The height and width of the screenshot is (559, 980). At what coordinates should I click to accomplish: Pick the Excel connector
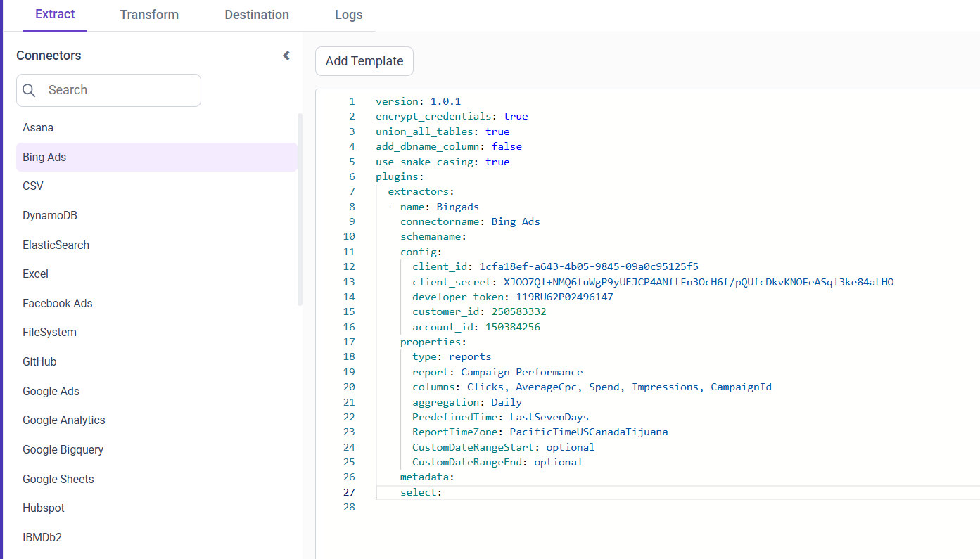(35, 274)
